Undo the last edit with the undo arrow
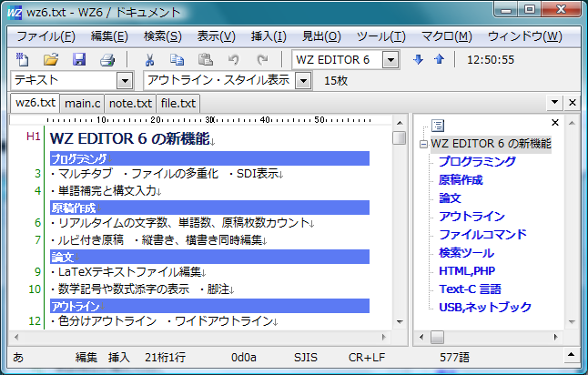Screen dimensions: 588x375 (x=234, y=59)
